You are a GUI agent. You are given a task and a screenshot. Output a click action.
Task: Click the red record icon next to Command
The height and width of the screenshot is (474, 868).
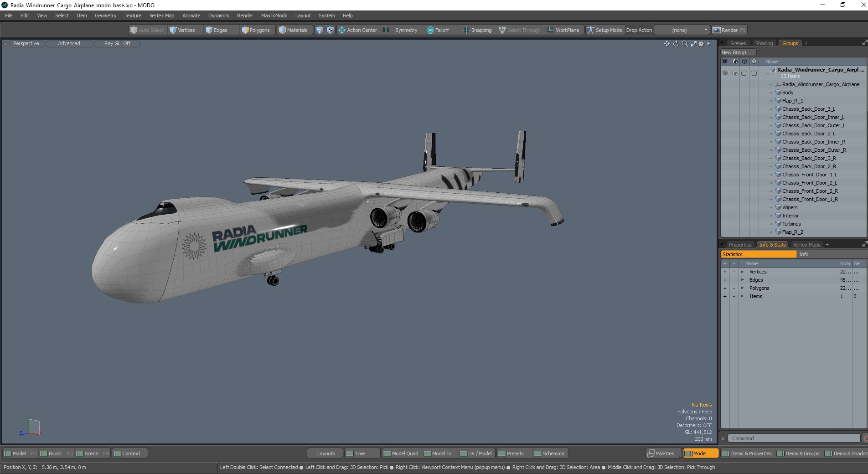click(865, 438)
